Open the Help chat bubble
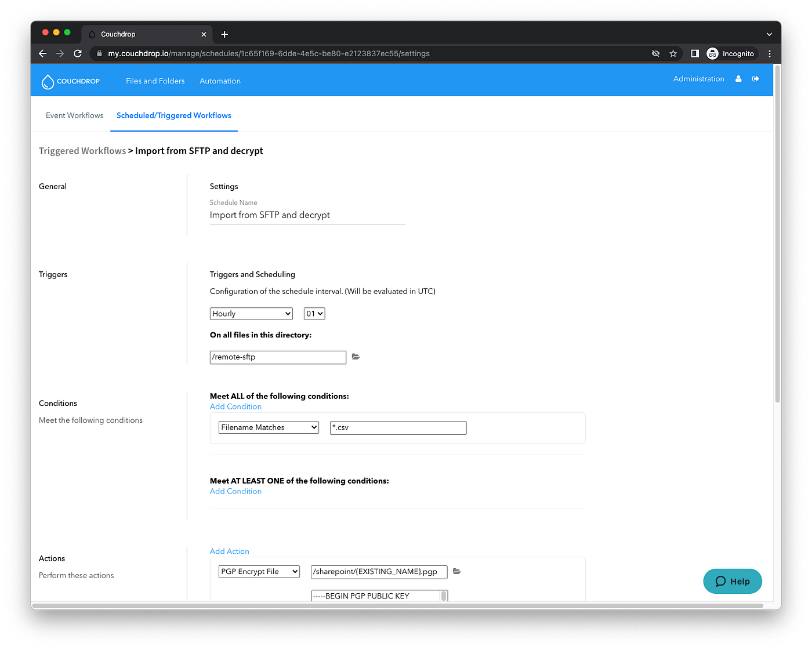 coord(732,581)
